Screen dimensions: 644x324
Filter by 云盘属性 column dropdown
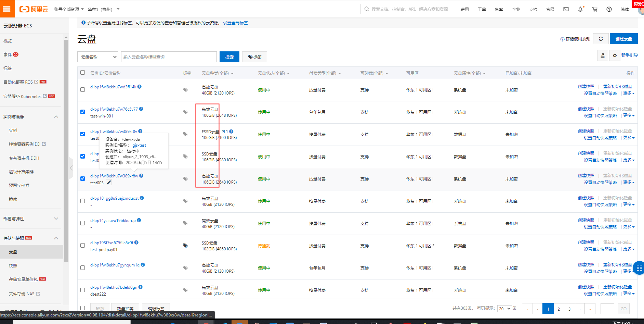pos(470,73)
